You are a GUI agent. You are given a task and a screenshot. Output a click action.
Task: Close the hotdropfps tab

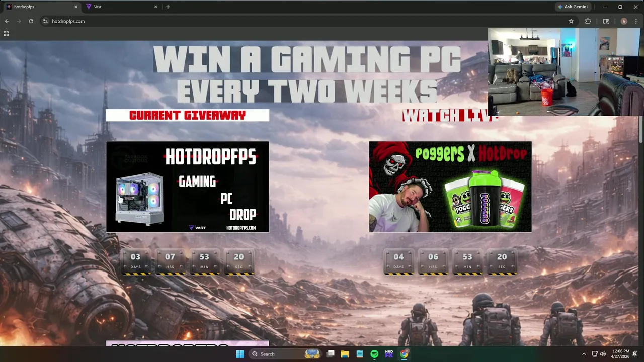[76, 7]
